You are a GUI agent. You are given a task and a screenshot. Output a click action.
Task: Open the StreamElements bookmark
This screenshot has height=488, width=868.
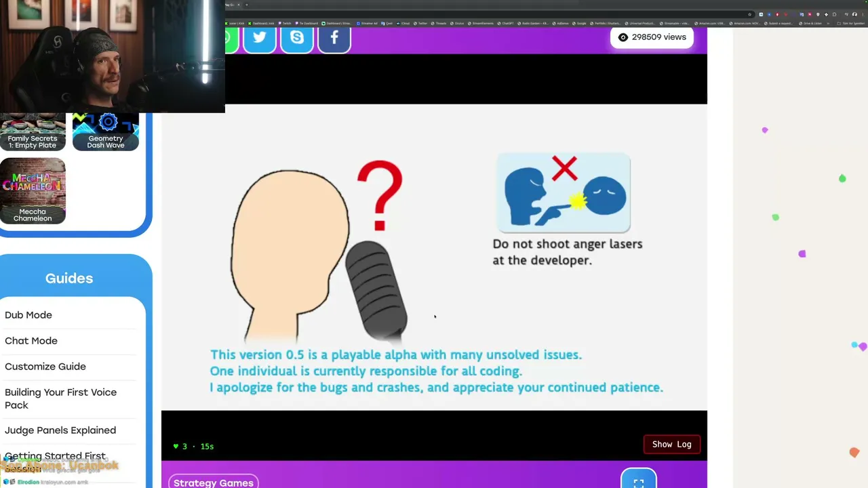(481, 23)
